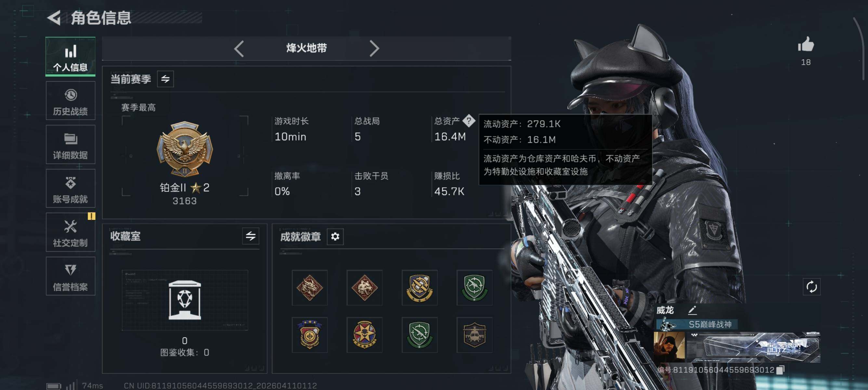
Task: Open the 历史战绩 sidebar tab
Action: pos(71,101)
